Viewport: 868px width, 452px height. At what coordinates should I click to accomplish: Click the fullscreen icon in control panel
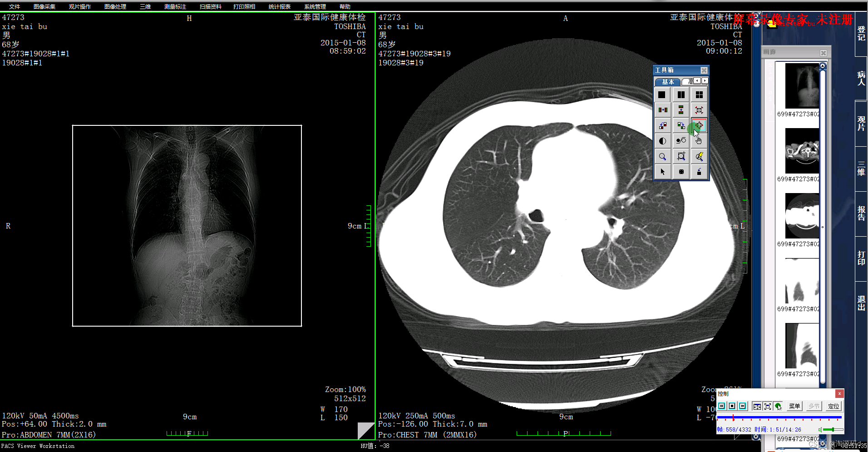tap(768, 406)
